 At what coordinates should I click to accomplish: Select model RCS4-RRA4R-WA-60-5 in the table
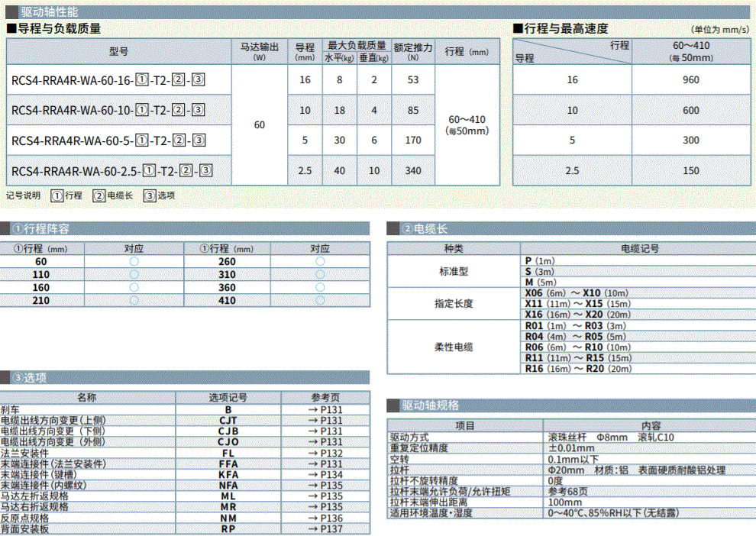tap(108, 140)
